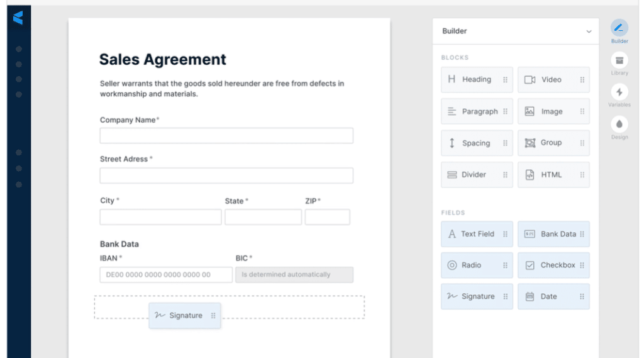Select the Video block
Viewport: 644px width, 358px height.
click(x=553, y=80)
